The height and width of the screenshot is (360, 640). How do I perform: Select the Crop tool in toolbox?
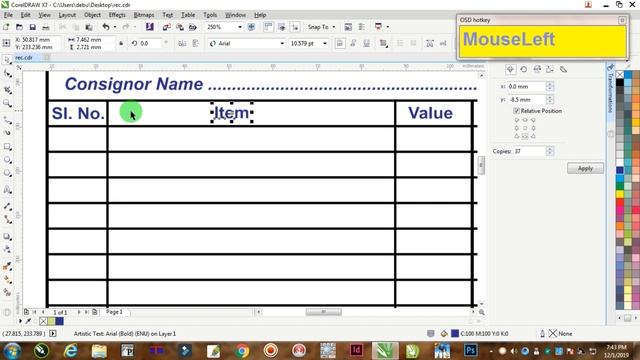[7, 89]
